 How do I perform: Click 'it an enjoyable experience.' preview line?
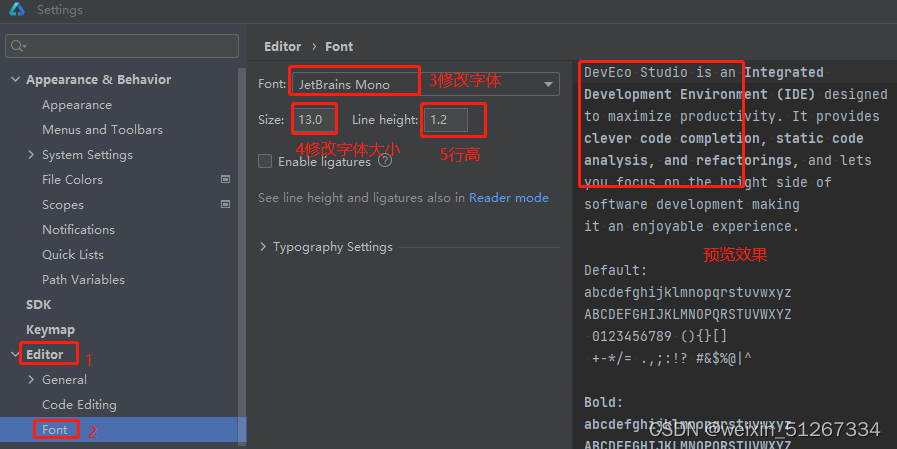click(691, 227)
